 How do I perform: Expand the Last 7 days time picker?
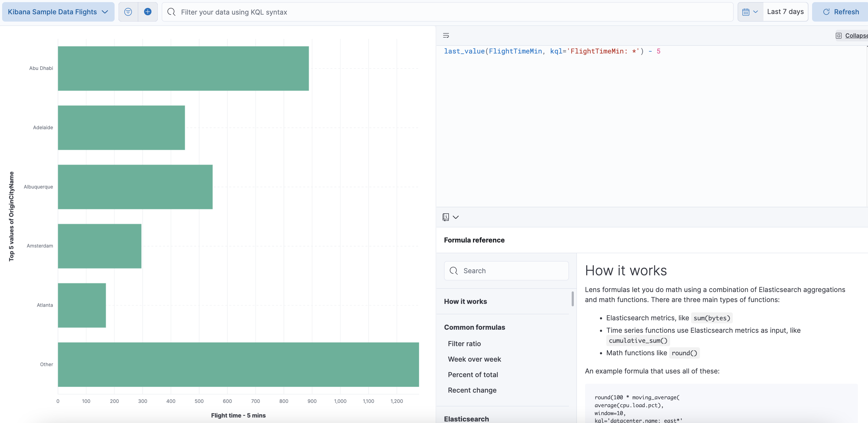click(785, 12)
